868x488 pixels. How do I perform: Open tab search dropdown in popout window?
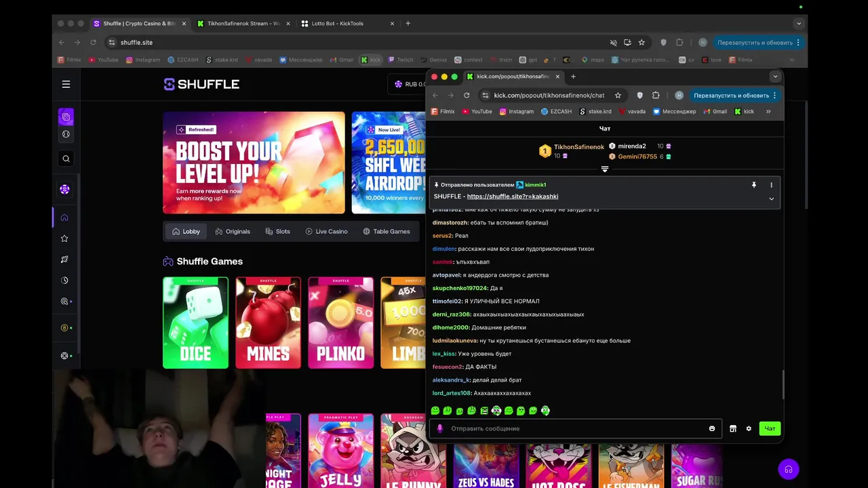pyautogui.click(x=775, y=77)
